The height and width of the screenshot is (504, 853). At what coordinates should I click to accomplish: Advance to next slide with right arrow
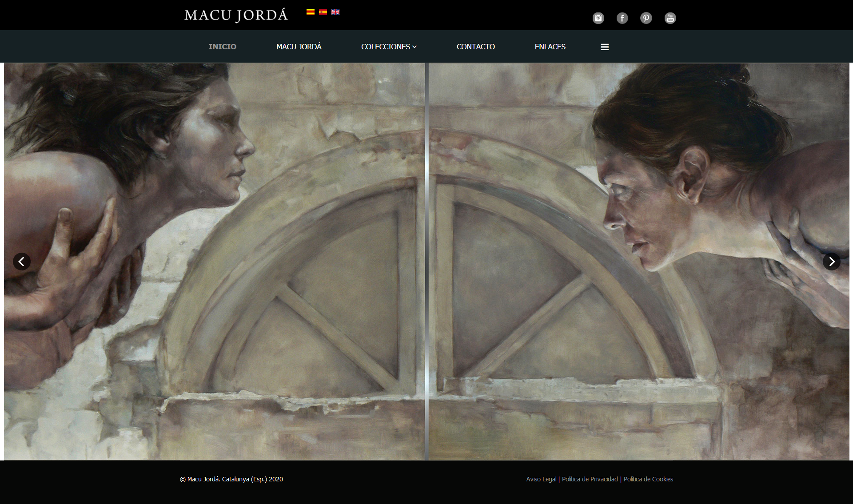(831, 262)
